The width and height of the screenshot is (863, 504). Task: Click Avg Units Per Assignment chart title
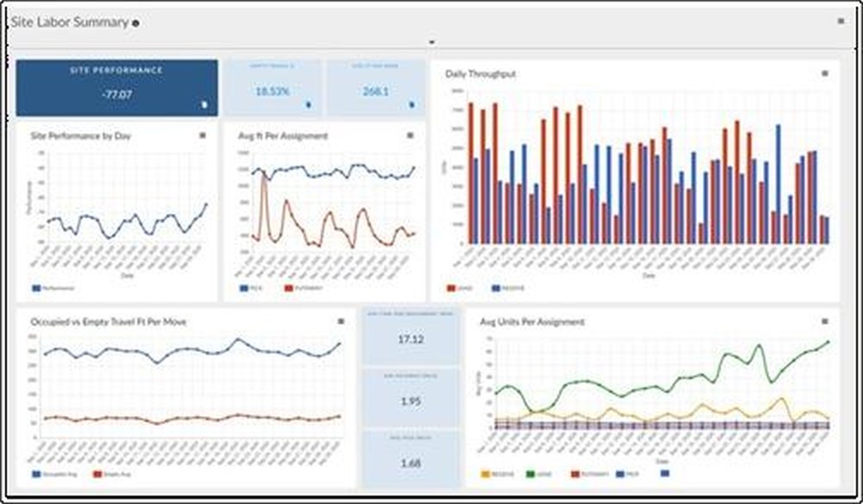pyautogui.click(x=532, y=322)
